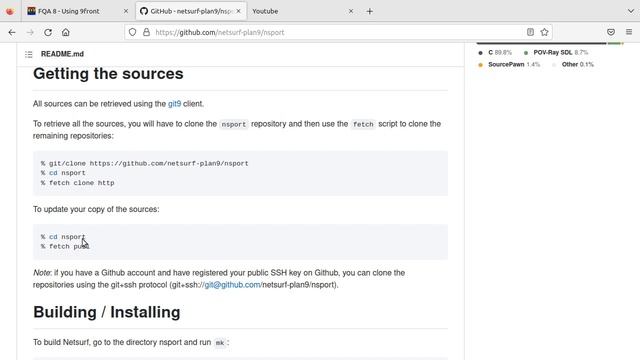The image size is (640, 360).
Task: Click the 'fetch clone http' command line
Action: pos(78,183)
